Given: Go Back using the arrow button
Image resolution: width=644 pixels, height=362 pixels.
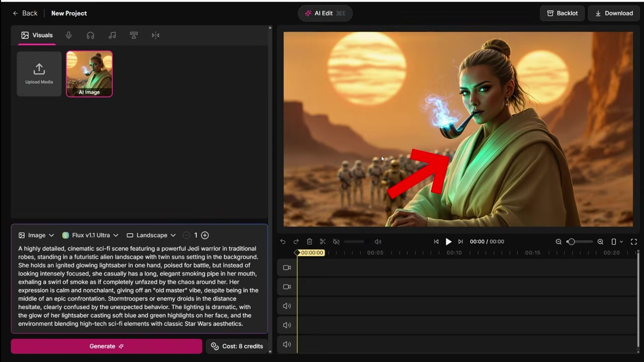Looking at the screenshot, I should point(25,13).
